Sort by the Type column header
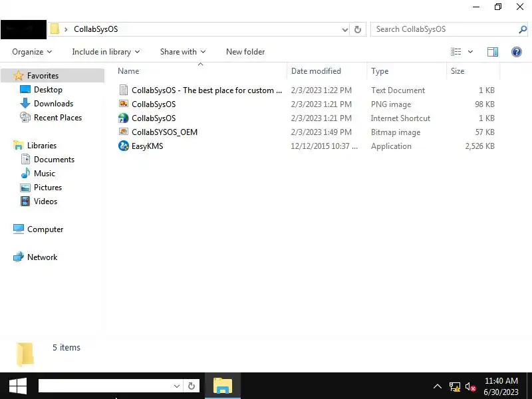 pos(406,71)
